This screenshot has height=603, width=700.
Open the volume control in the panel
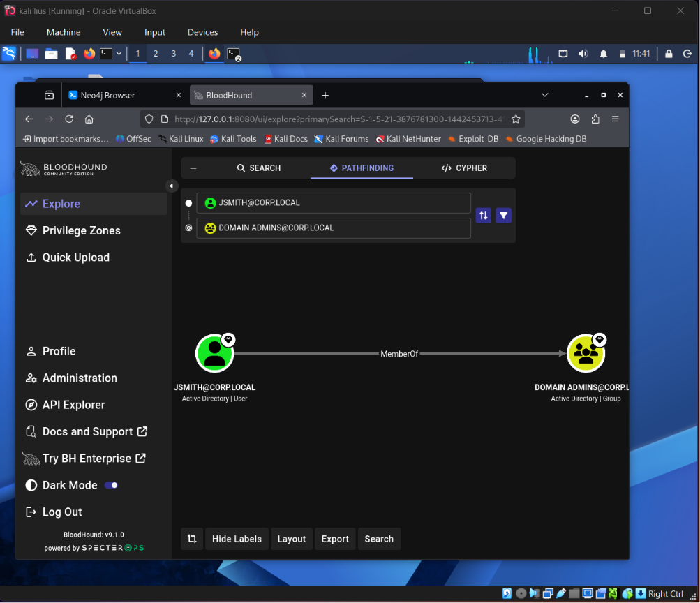click(583, 54)
